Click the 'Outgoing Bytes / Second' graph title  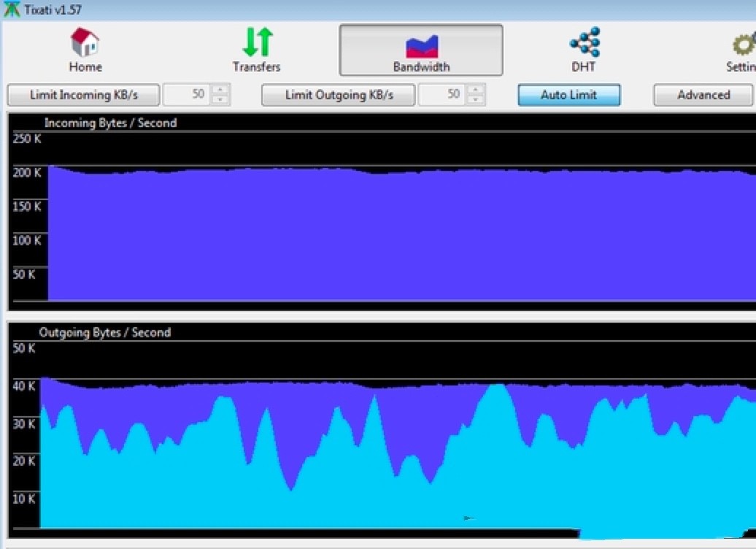[105, 332]
